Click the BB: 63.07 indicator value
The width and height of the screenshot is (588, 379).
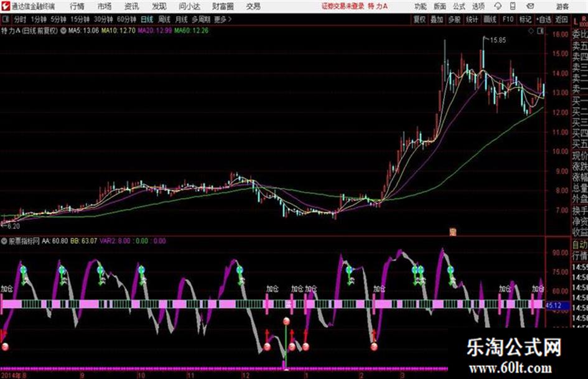click(x=83, y=241)
